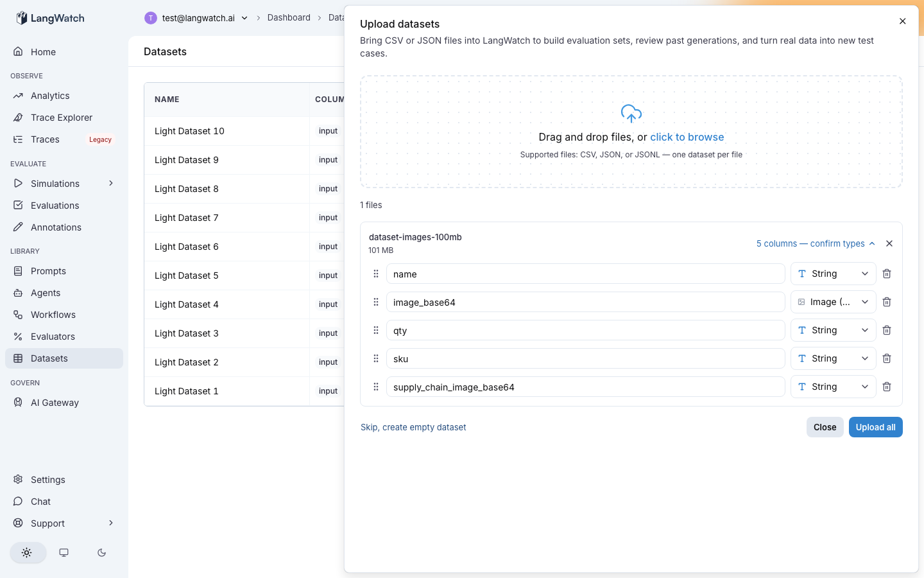Edit the name column field
The height and width of the screenshot is (578, 924).
coord(586,274)
